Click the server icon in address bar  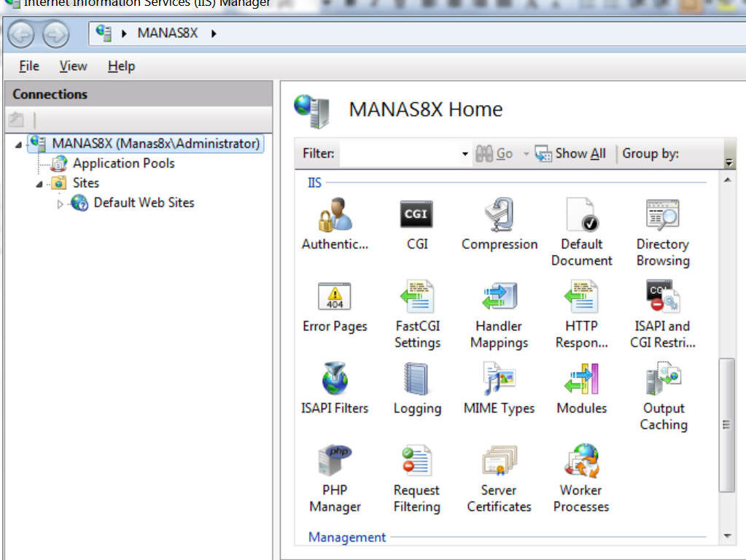coord(104,34)
